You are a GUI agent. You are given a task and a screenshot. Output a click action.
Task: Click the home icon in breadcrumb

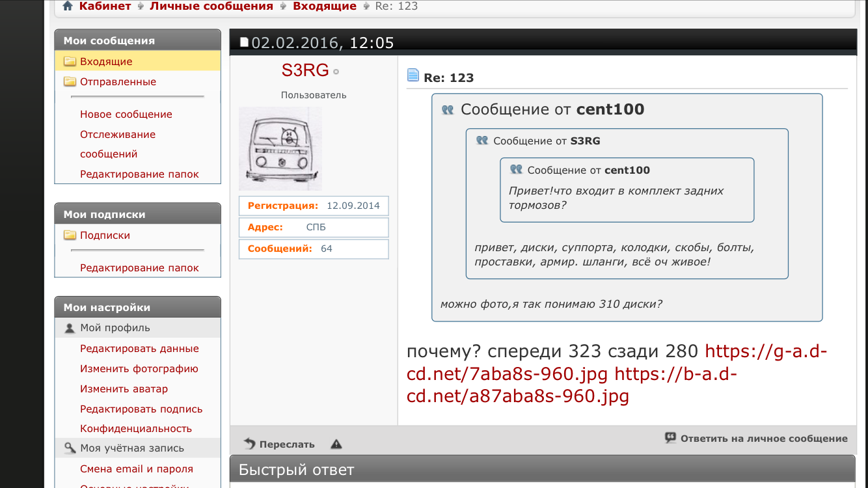[68, 6]
